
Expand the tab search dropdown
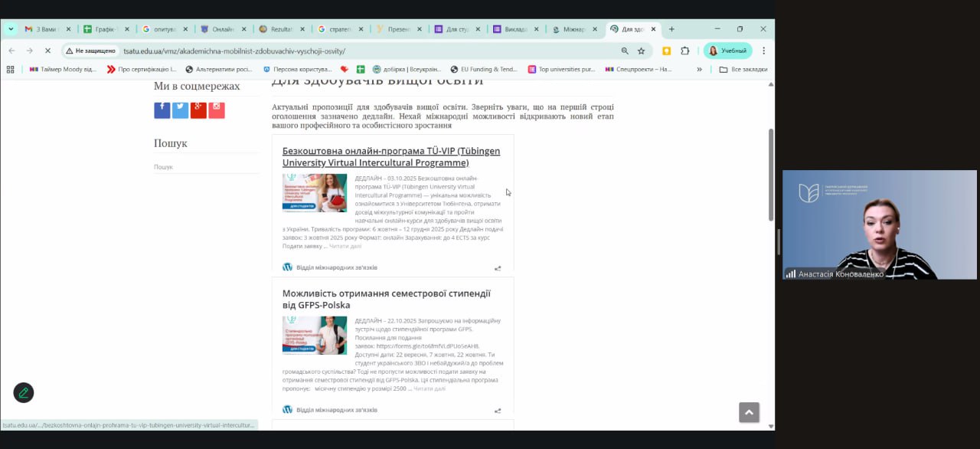click(x=11, y=29)
